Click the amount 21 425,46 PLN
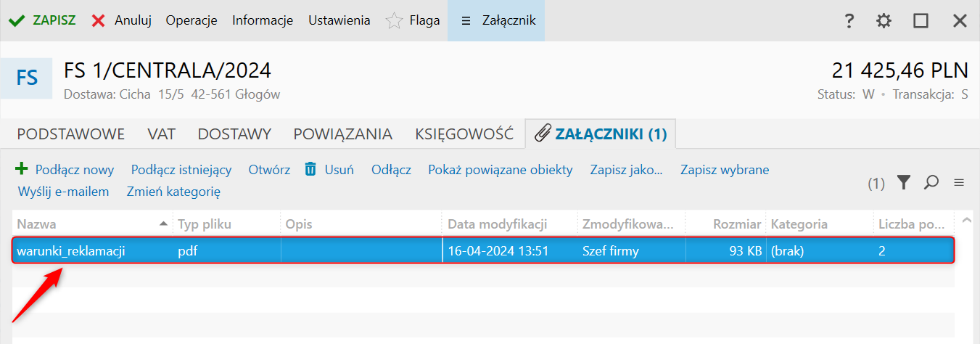The height and width of the screenshot is (344, 980). click(900, 70)
